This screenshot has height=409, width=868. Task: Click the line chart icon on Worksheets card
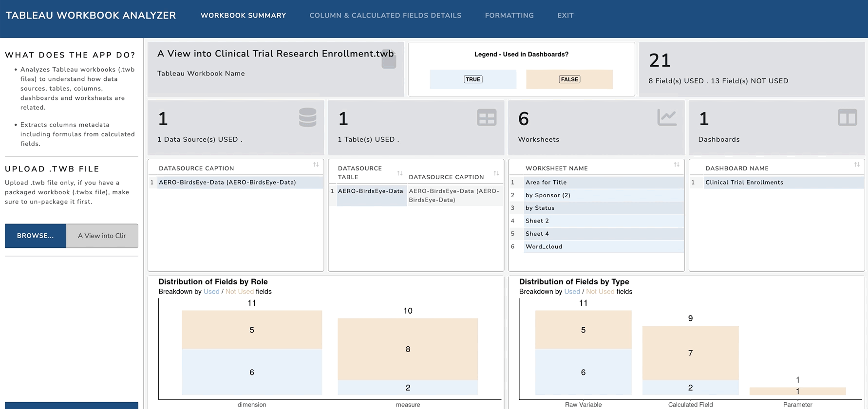[667, 118]
